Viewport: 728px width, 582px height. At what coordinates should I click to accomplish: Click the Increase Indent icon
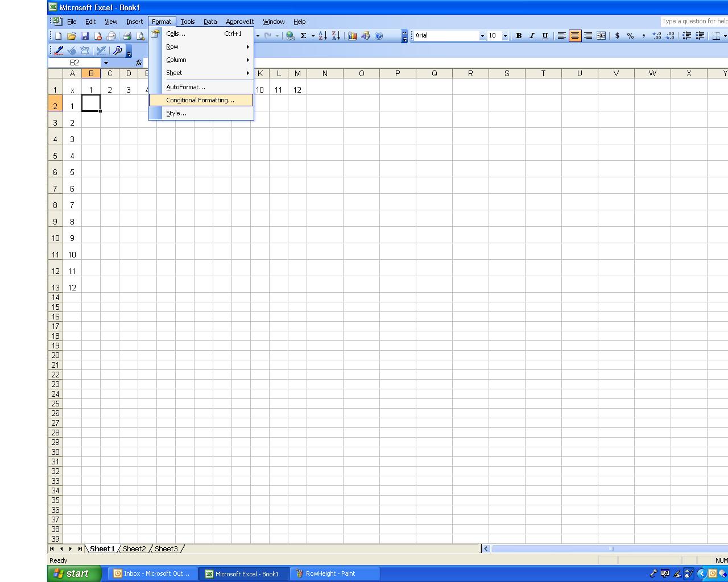pos(700,36)
